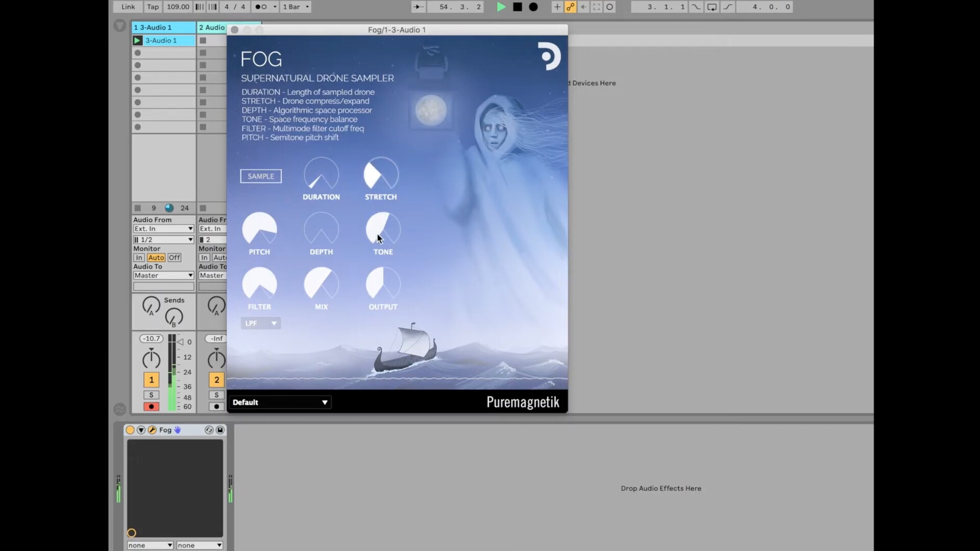Click the 109.00 tempo field
This screenshot has height=551, width=980.
tap(178, 7)
